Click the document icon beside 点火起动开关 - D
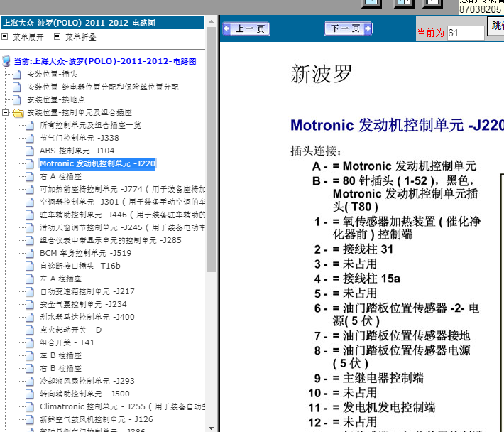 30,330
